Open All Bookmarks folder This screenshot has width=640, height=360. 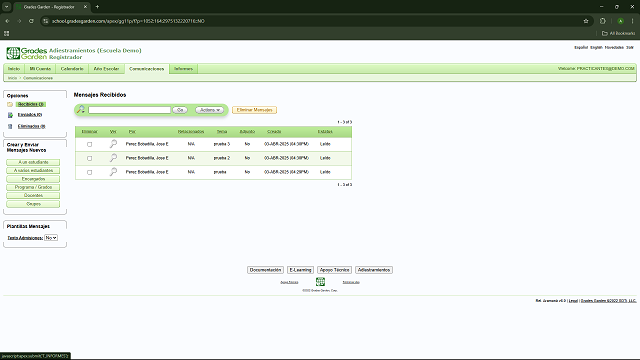click(x=618, y=33)
